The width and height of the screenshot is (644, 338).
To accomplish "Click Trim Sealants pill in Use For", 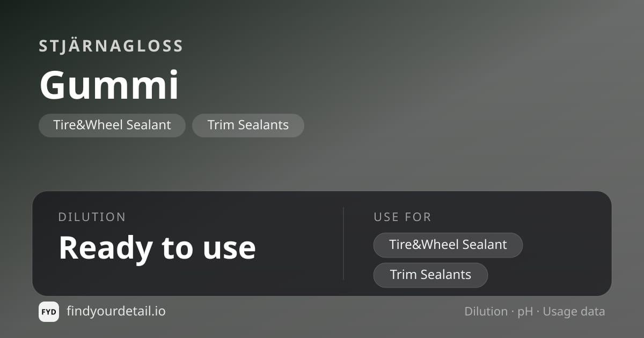I will pyautogui.click(x=430, y=275).
